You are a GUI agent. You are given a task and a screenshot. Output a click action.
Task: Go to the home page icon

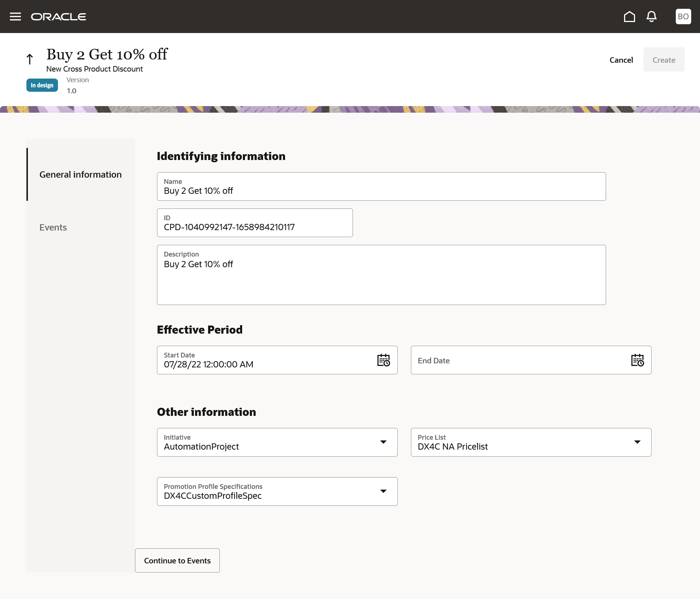[630, 17]
